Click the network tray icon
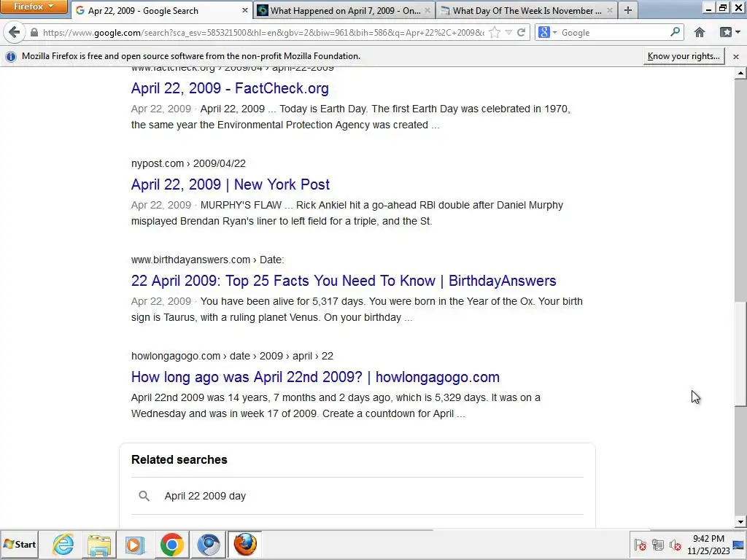Screen dimensions: 747x560 click(x=658, y=544)
